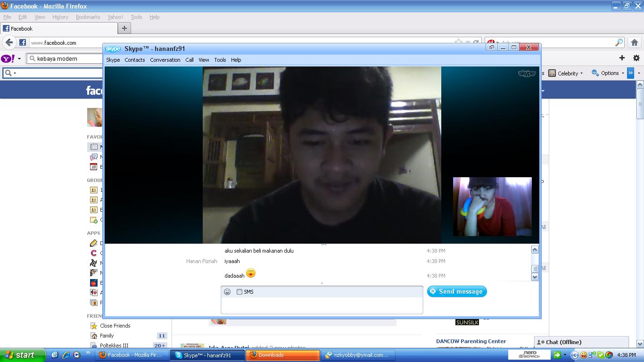The height and width of the screenshot is (362, 644).
Task: Open the Help menu in Skype
Action: [x=236, y=60]
